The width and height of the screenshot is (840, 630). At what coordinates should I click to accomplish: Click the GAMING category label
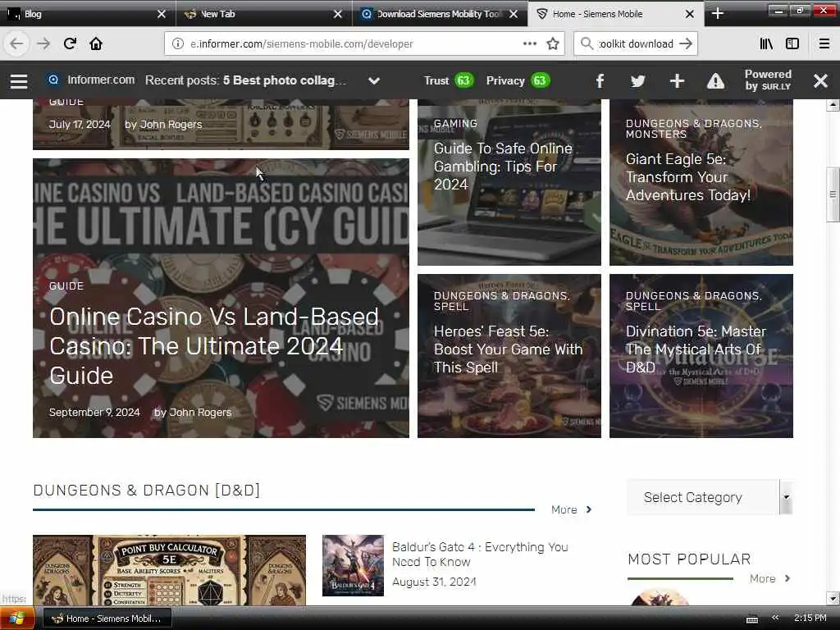point(455,123)
